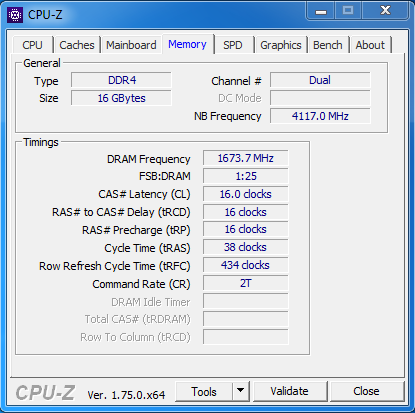Select the CAS# Latency value box
This screenshot has height=413, width=415.
click(246, 194)
